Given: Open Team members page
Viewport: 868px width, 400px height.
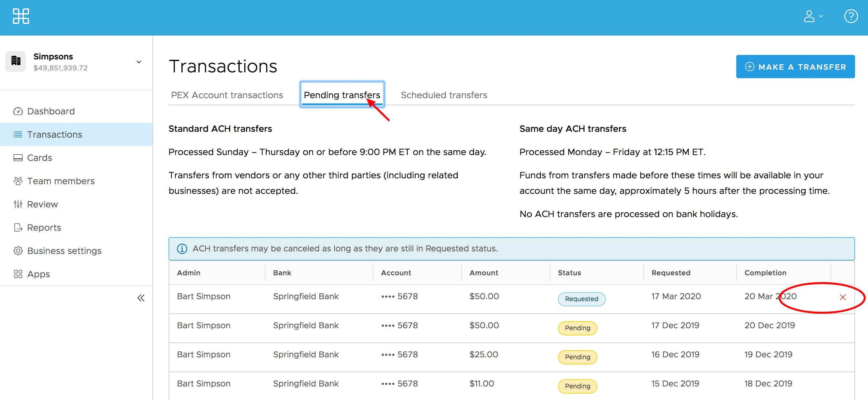Looking at the screenshot, I should tap(61, 181).
